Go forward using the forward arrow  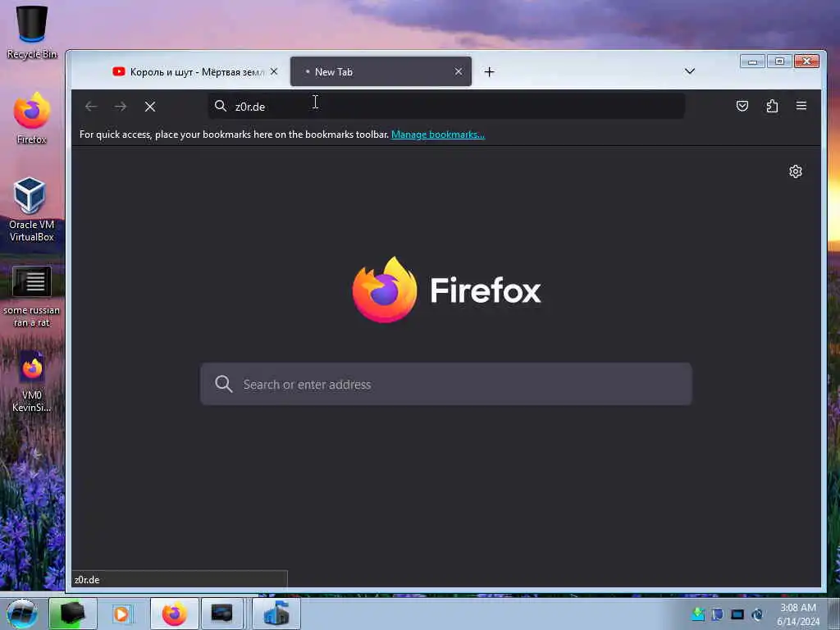[x=121, y=107]
